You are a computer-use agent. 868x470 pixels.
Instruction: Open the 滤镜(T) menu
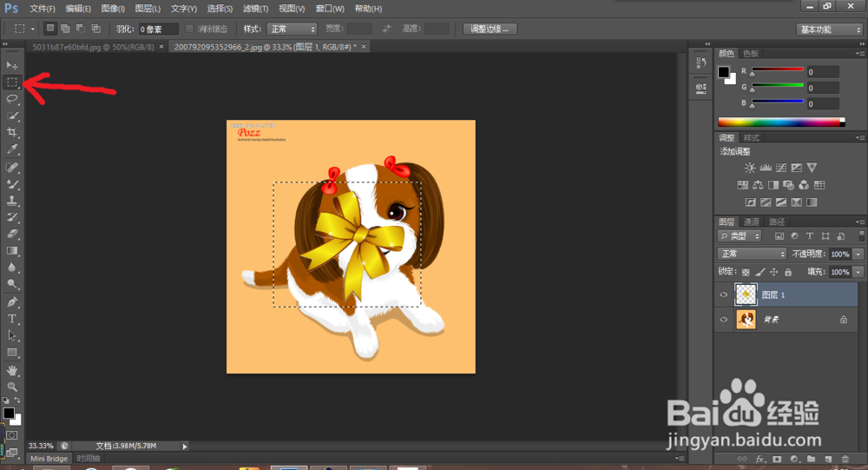(x=255, y=9)
